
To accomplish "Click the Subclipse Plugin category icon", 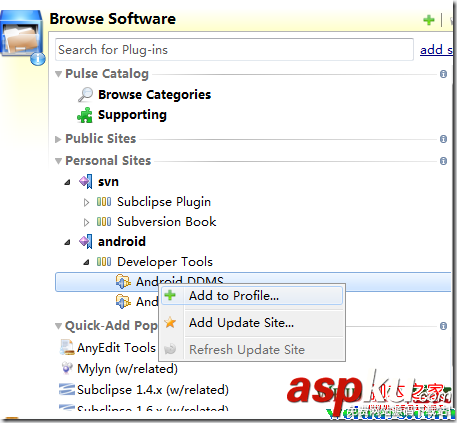I will pos(104,202).
